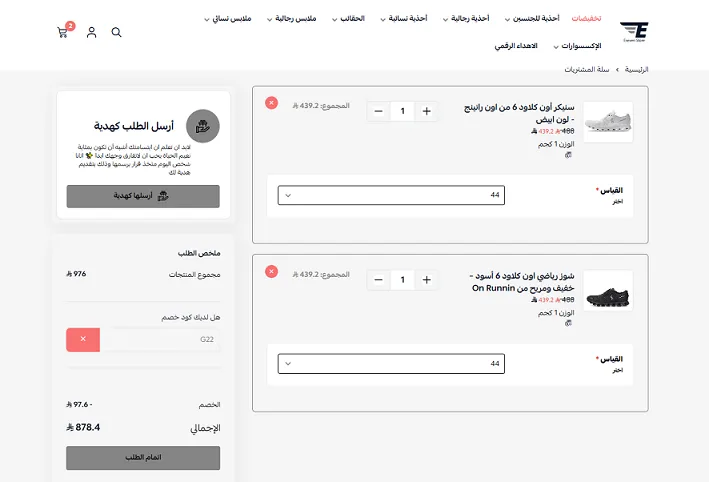Click هل لديك كود خصم label
The height and width of the screenshot is (482, 709).
[191, 317]
